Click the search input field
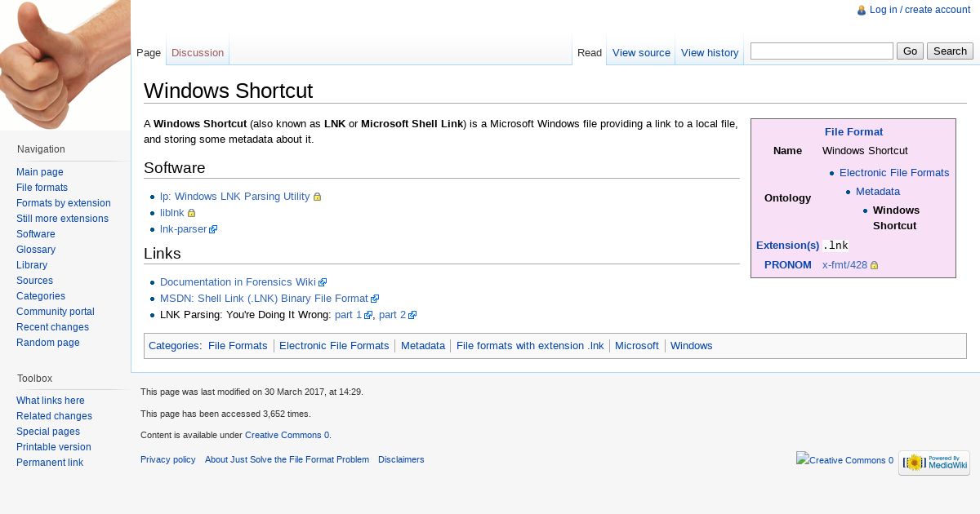Viewport: 980px width, 514px height. pos(822,51)
